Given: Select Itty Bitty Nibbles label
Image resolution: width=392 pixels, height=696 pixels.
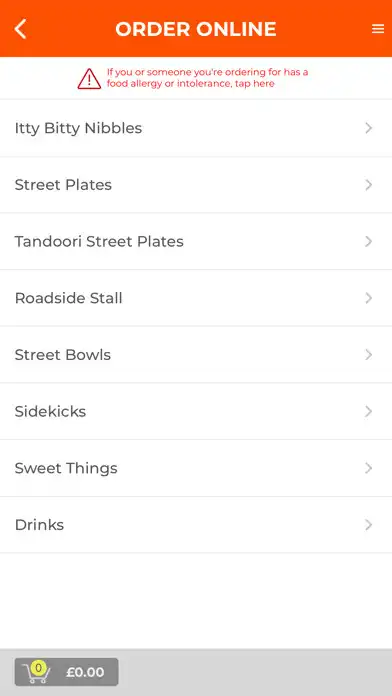Looking at the screenshot, I should tap(78, 128).
